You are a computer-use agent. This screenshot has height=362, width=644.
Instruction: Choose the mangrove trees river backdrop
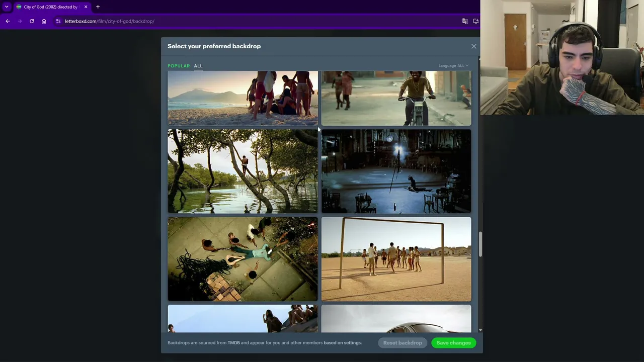[x=243, y=171]
